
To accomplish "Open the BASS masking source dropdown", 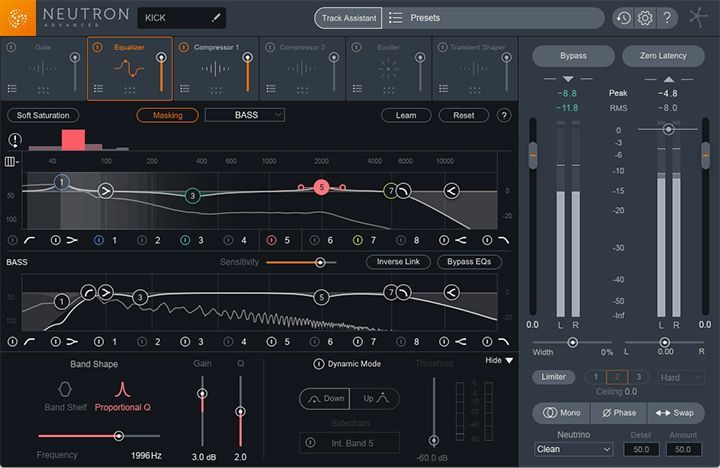I will (x=245, y=115).
